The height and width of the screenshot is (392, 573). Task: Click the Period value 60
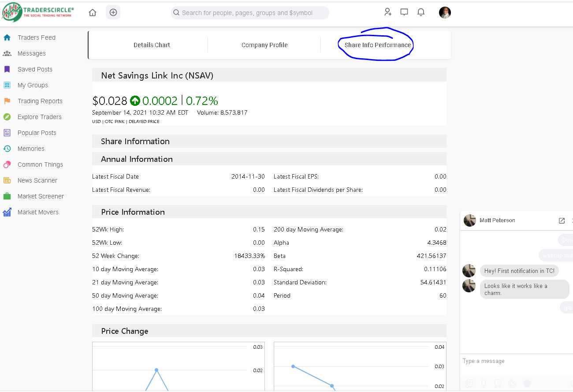(x=443, y=295)
